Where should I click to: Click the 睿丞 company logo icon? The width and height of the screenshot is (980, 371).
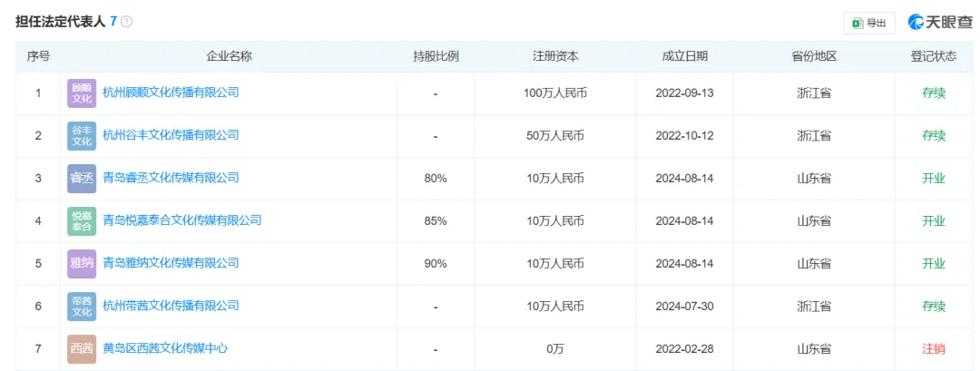(x=82, y=178)
